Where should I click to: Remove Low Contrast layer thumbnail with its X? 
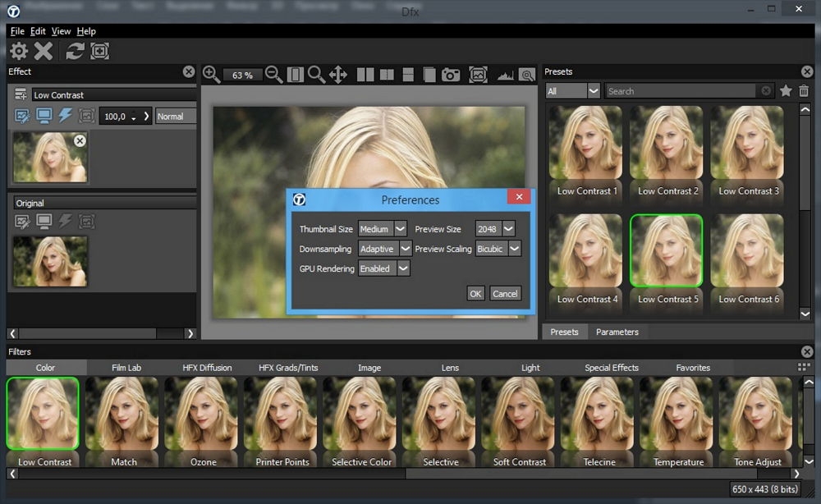point(80,140)
